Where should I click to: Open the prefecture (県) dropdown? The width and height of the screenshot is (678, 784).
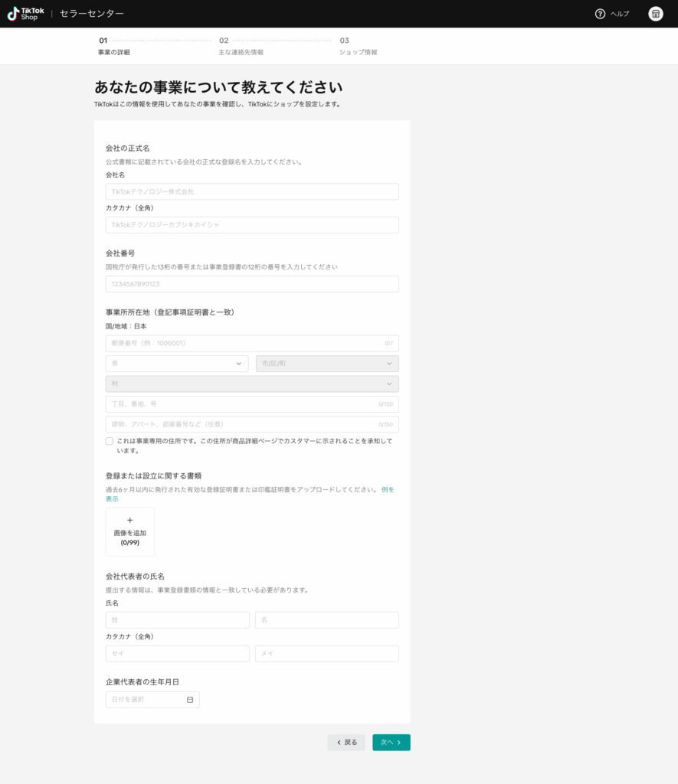point(176,364)
